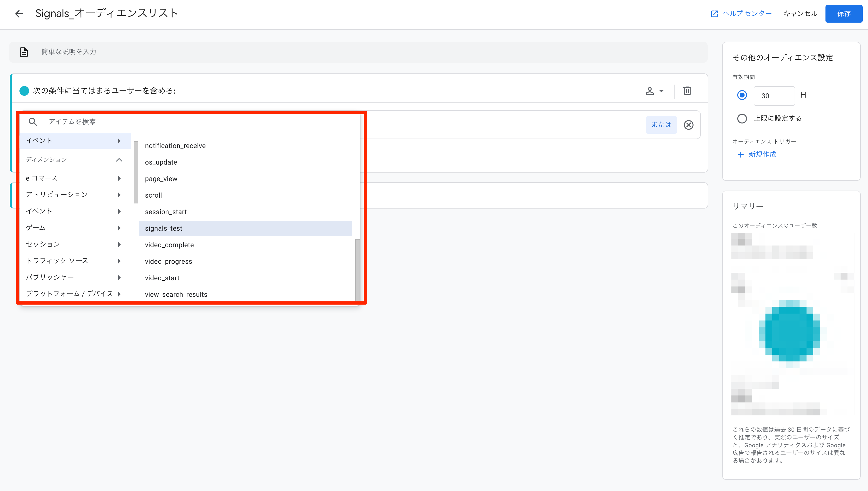This screenshot has width=868, height=491.
Task: Select the scroll event
Action: click(246, 195)
